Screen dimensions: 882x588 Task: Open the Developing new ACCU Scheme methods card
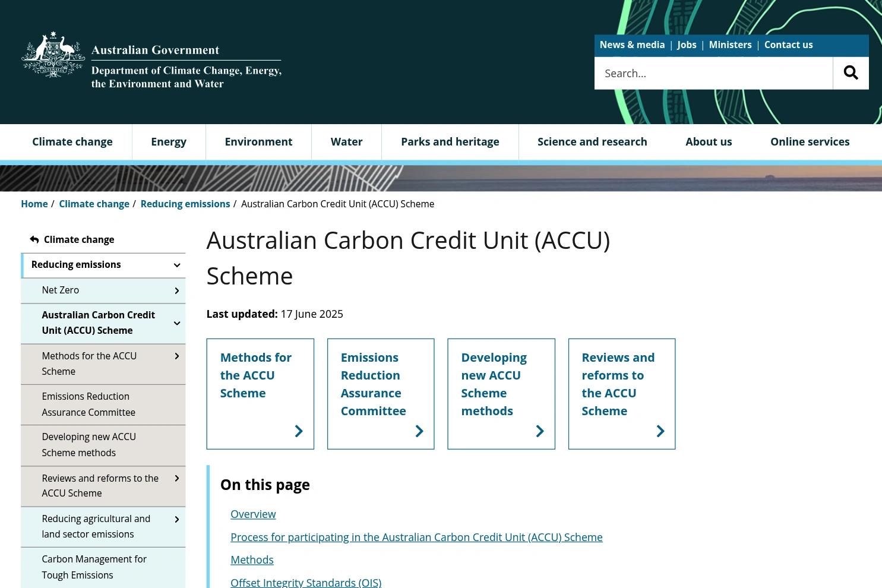coord(501,394)
